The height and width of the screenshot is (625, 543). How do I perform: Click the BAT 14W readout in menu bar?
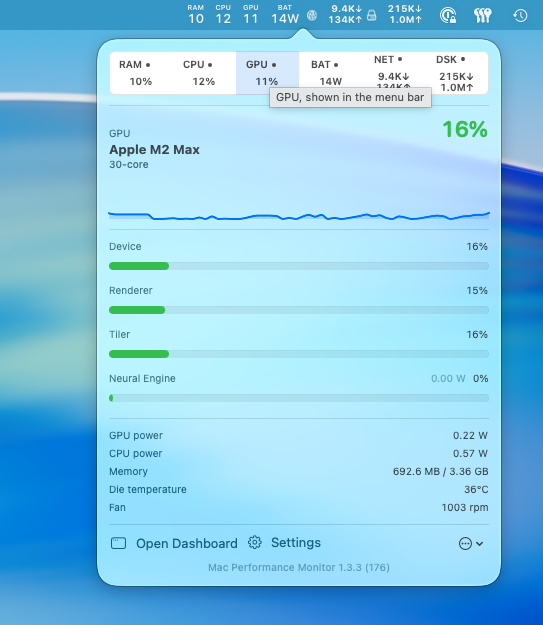tap(285, 15)
